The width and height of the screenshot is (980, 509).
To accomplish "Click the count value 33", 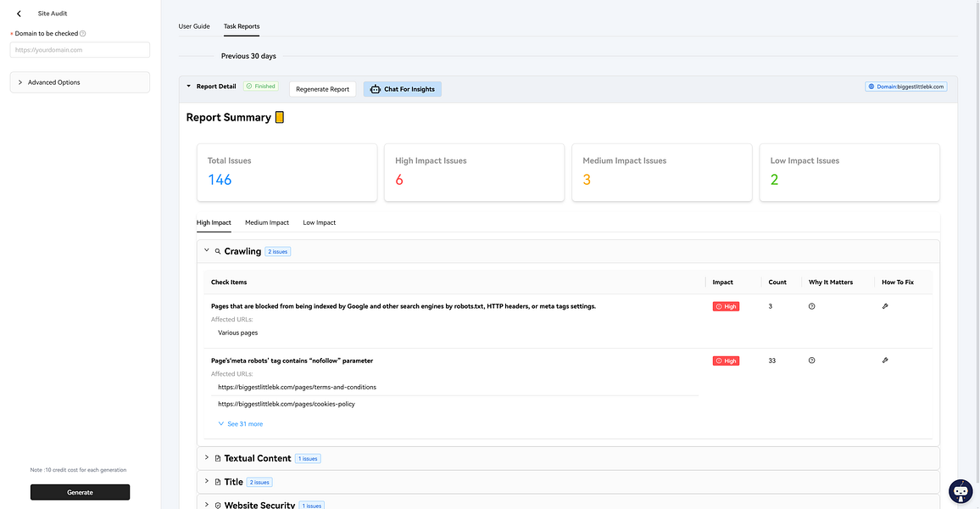I will coord(771,361).
